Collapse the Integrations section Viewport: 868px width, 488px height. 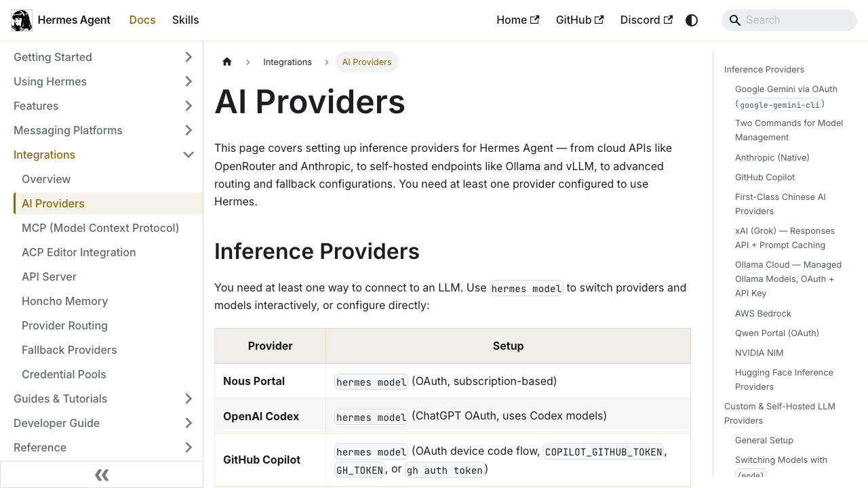pos(189,155)
